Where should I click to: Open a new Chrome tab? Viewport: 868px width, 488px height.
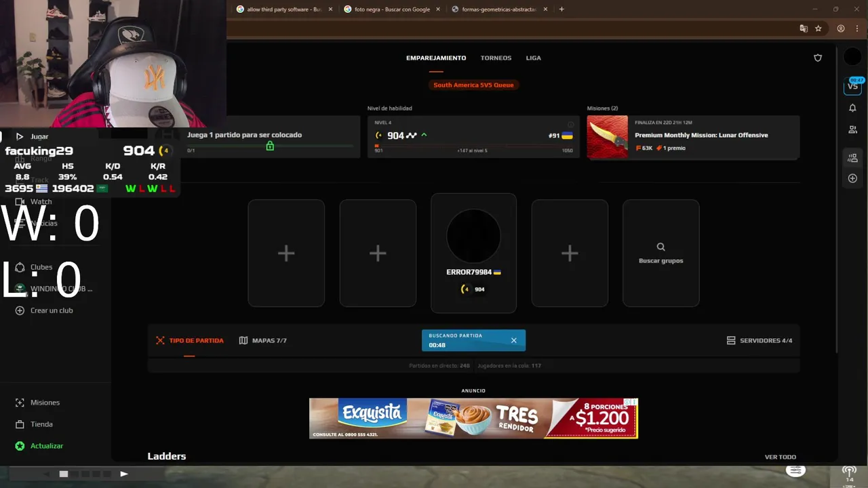coord(561,9)
